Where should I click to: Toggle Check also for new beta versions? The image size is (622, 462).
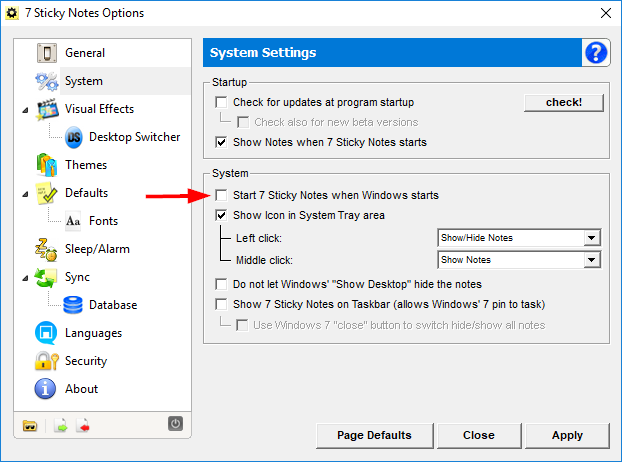click(x=243, y=122)
